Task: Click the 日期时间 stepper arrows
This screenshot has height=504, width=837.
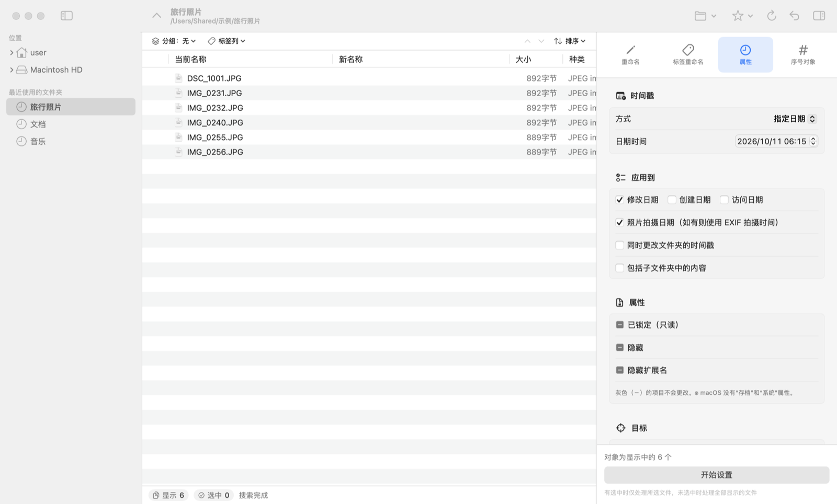Action: pos(813,141)
